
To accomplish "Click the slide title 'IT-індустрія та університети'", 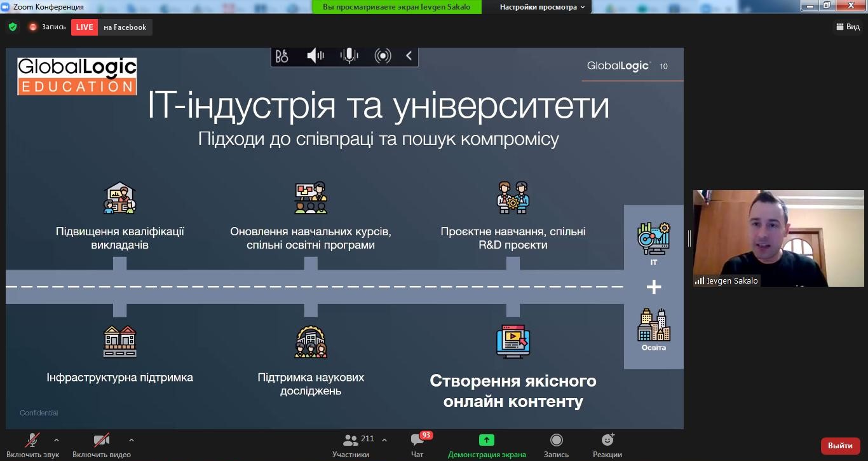I will tap(378, 106).
